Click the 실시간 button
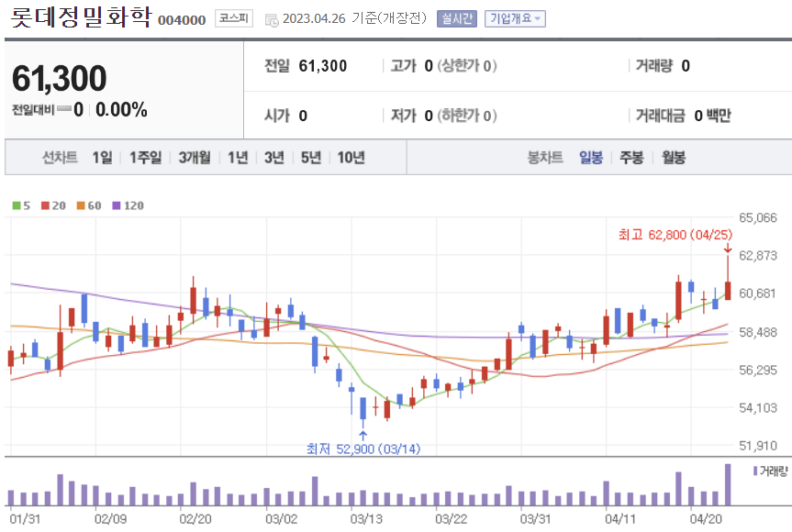Image resolution: width=792 pixels, height=532 pixels. (457, 18)
